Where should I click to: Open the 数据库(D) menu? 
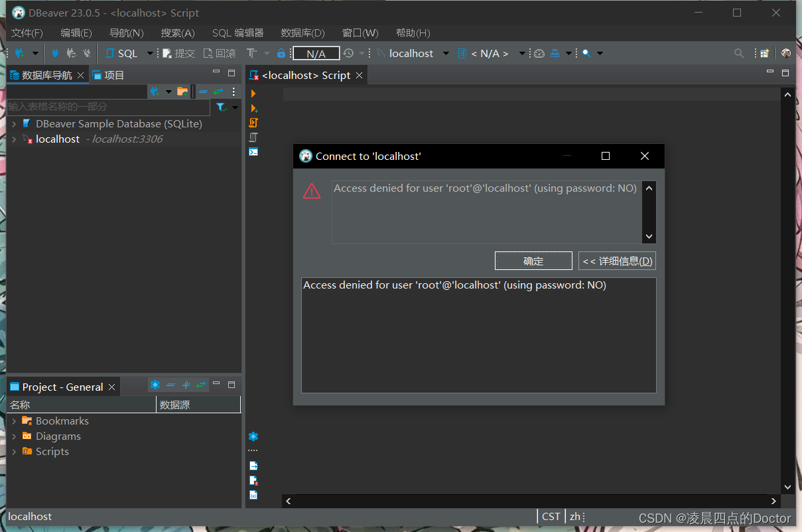[302, 33]
